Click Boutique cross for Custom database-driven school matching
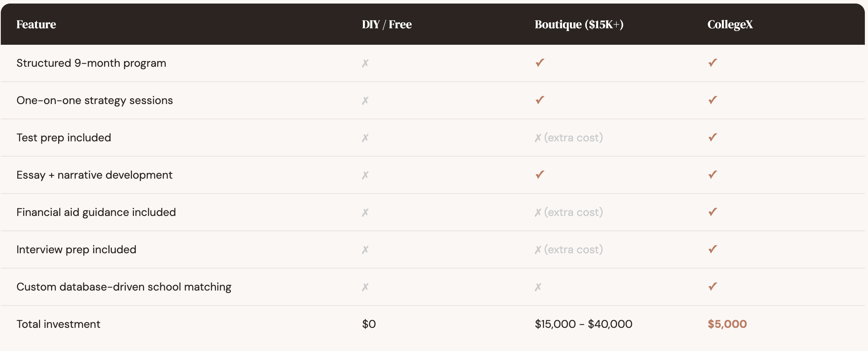This screenshot has height=351, width=868. [x=538, y=287]
